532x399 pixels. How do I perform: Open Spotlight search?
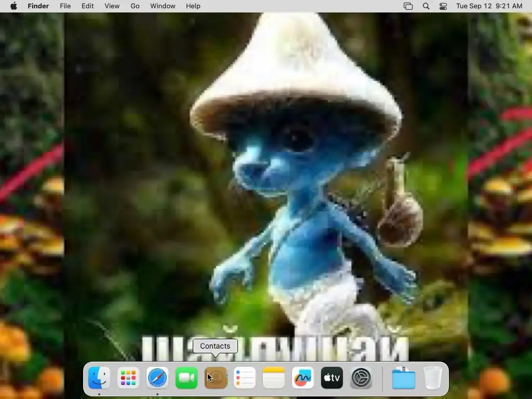point(426,6)
